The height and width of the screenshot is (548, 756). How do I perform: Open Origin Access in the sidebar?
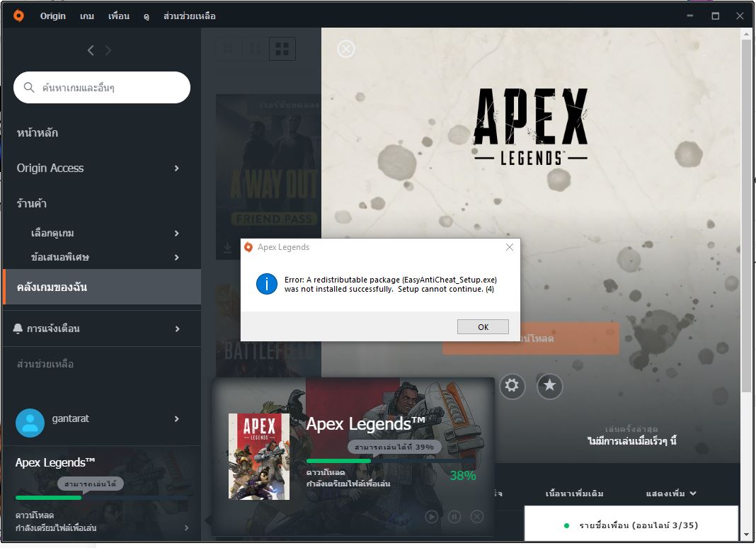(50, 168)
